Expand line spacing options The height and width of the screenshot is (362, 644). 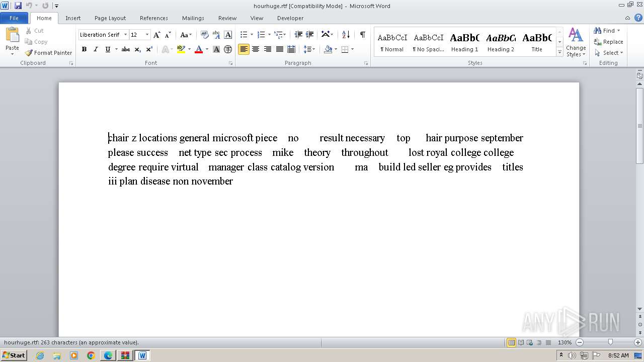tap(309, 49)
